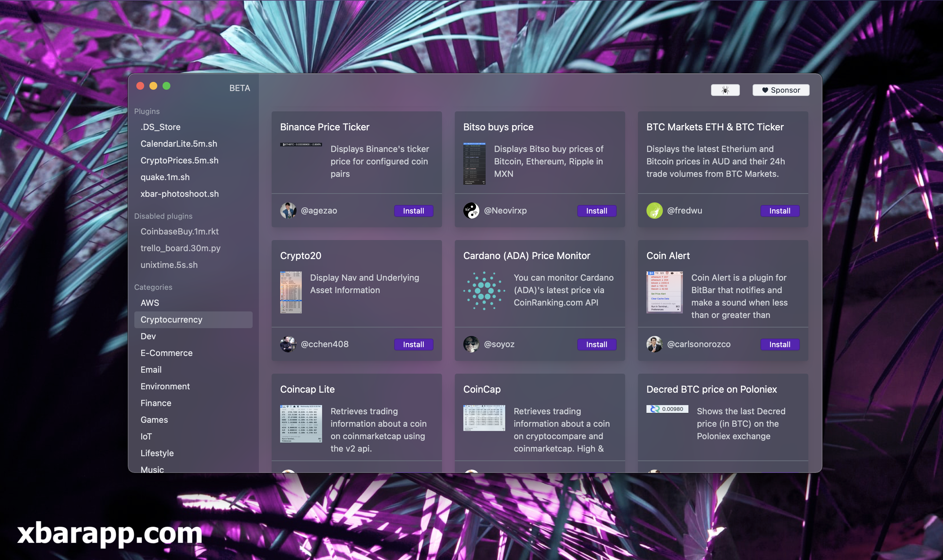943x560 pixels.
Task: Click author name @carlsonorozco
Action: pos(699,344)
